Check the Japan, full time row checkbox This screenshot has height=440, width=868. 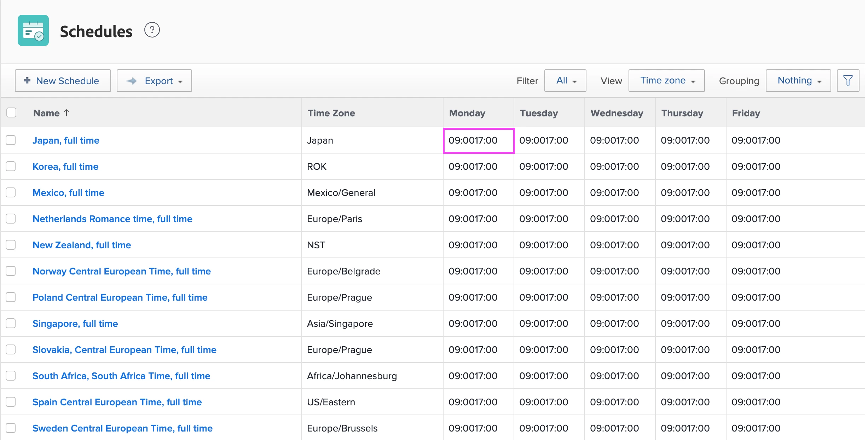point(11,140)
